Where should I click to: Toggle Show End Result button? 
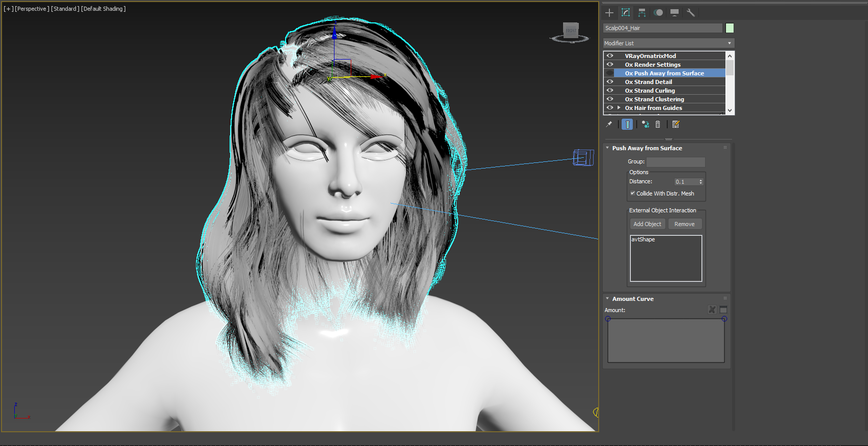627,124
